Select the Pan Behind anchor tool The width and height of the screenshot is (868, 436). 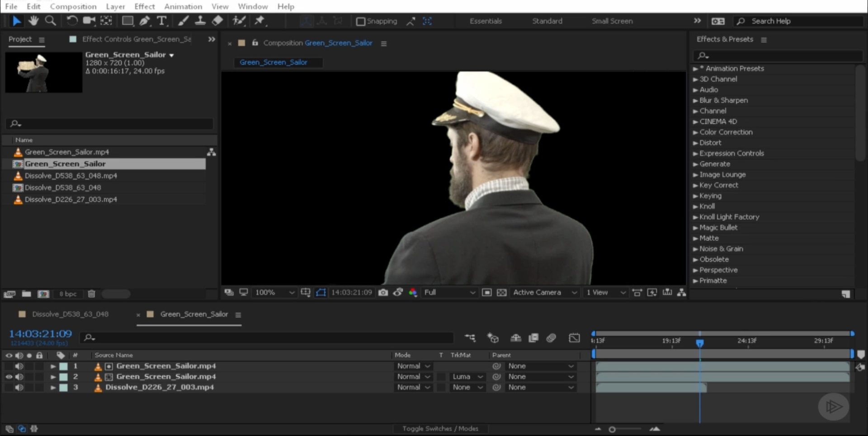pyautogui.click(x=106, y=21)
